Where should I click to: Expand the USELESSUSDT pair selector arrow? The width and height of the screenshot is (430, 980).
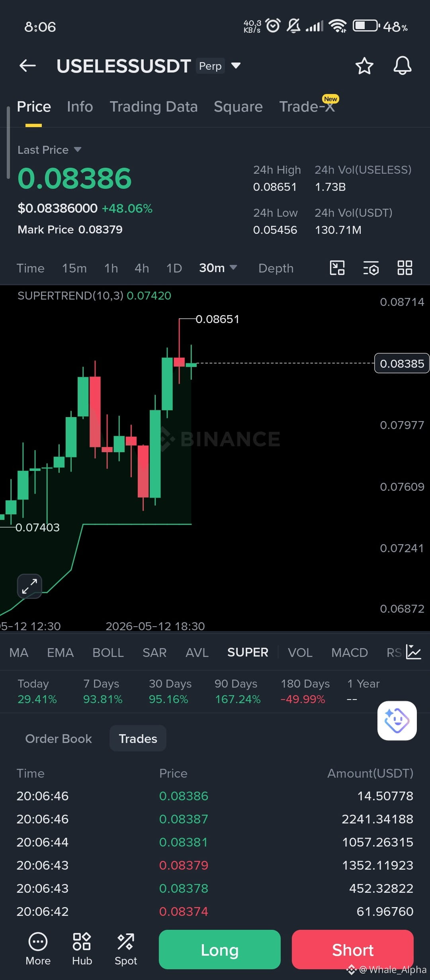pyautogui.click(x=236, y=66)
